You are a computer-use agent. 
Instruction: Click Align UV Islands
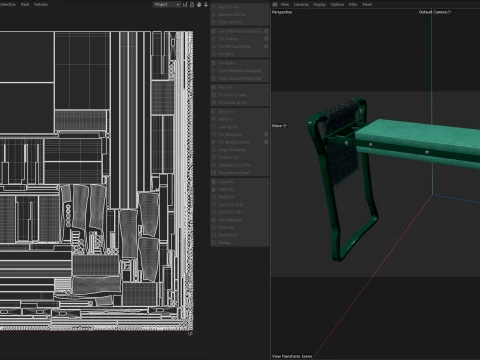pos(240,150)
